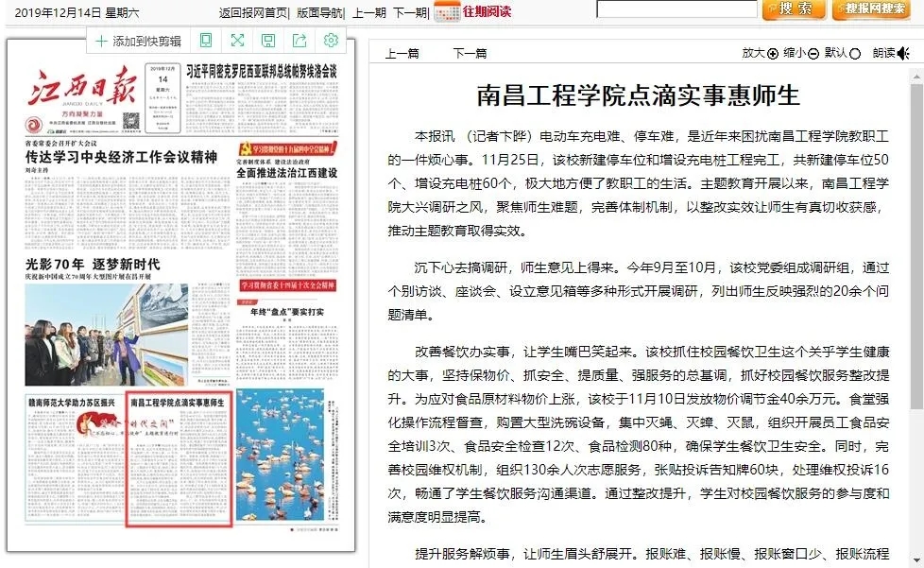Click the search text input field

click(676, 9)
